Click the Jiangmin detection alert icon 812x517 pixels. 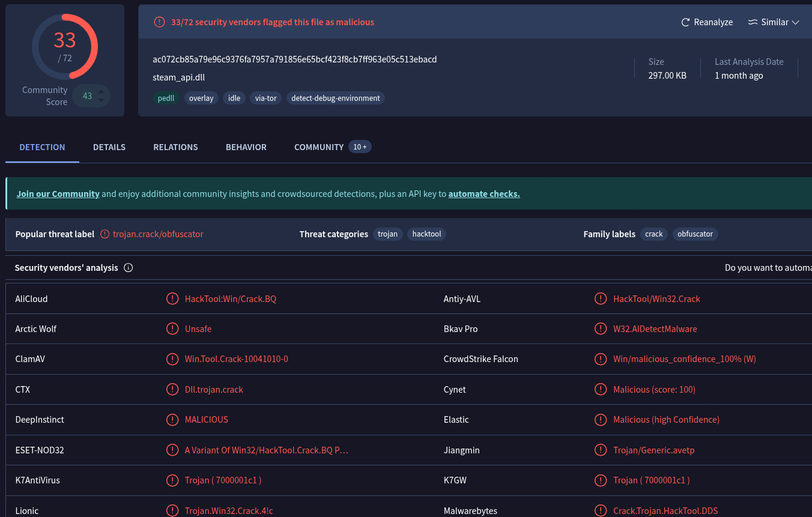601,450
